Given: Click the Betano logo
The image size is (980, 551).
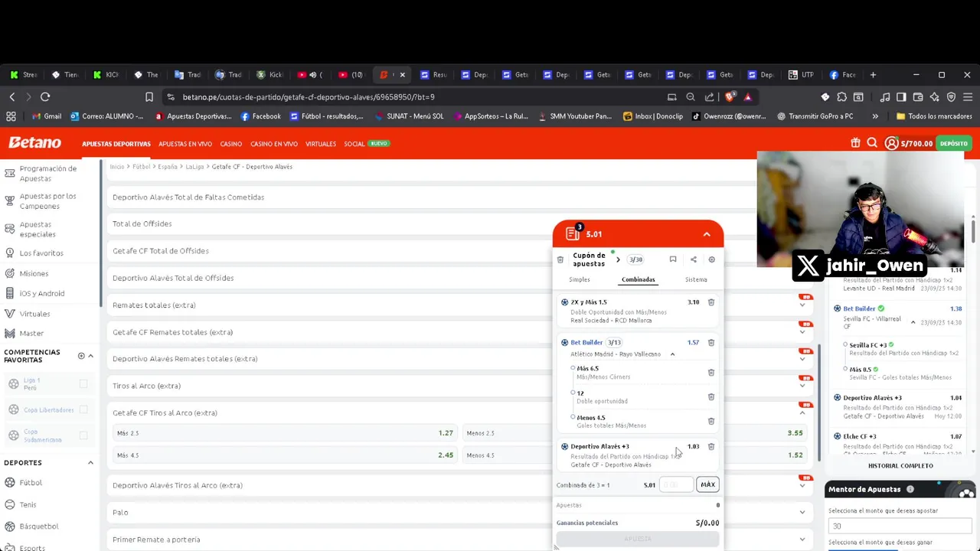Looking at the screenshot, I should (x=34, y=143).
